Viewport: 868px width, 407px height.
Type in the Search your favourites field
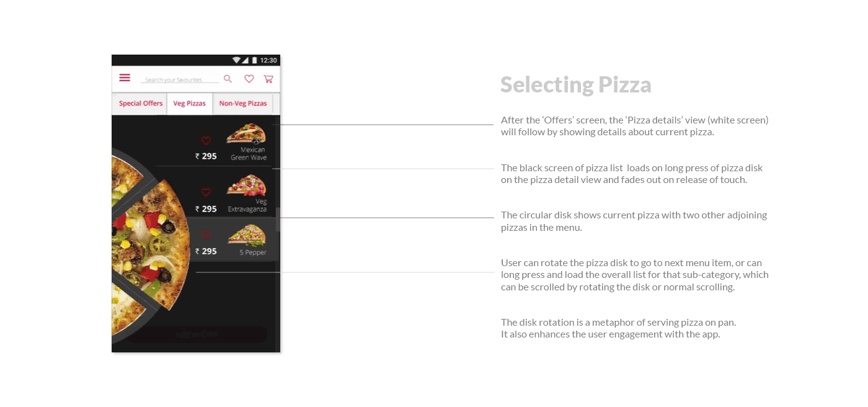(179, 79)
